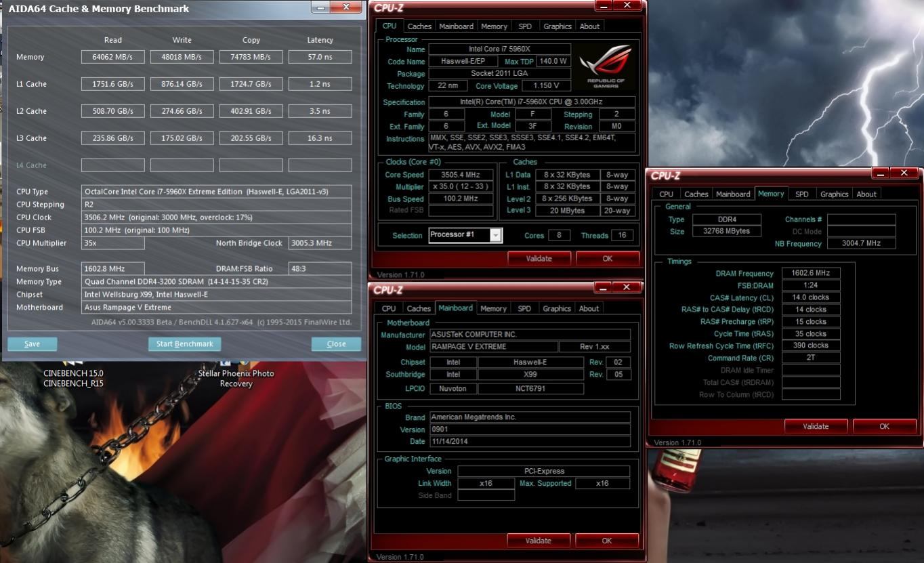This screenshot has width=924, height=563.
Task: Click Close button in AIDA64 window
Action: pos(336,343)
